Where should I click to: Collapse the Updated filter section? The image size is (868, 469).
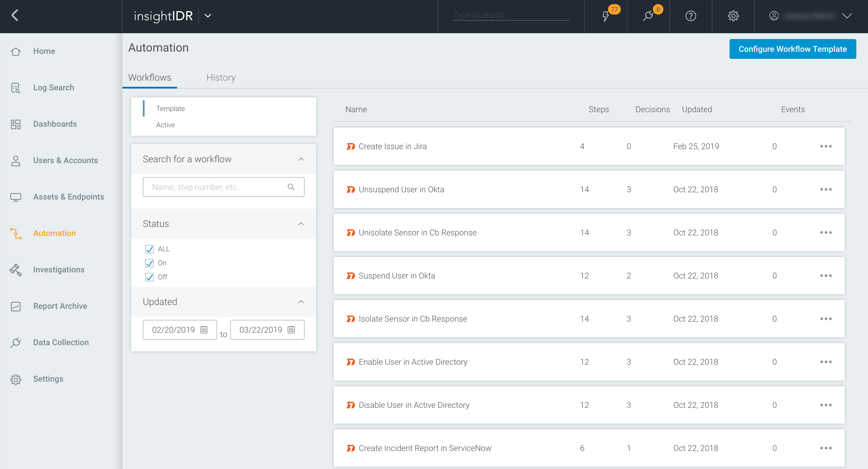pos(301,302)
